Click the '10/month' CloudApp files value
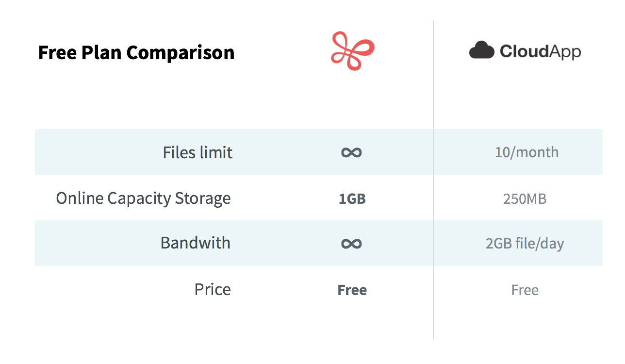 coord(526,152)
